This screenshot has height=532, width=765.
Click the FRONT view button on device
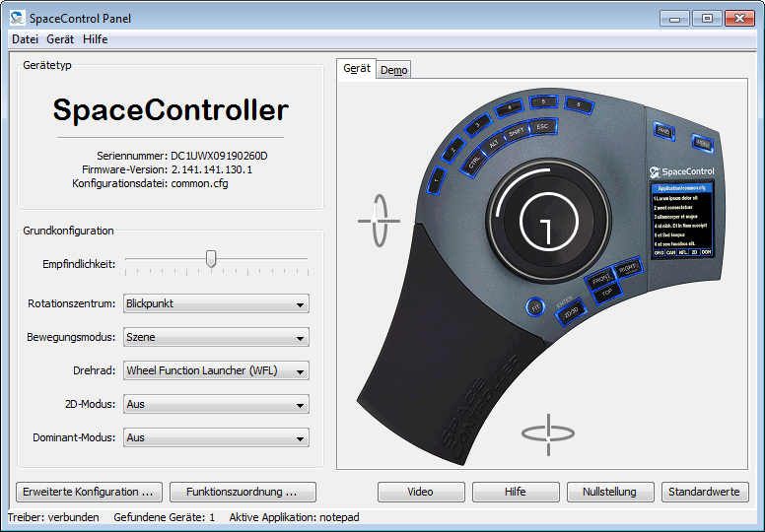click(x=599, y=281)
